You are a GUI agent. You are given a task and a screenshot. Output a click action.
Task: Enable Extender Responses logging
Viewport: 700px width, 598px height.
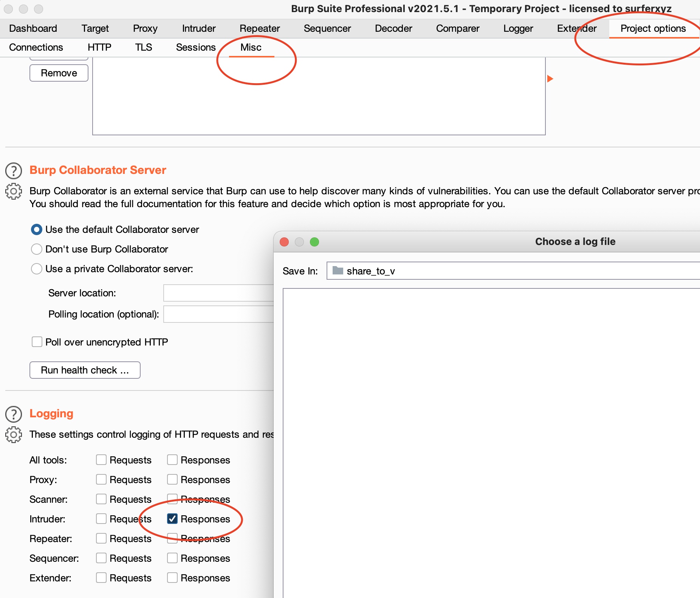pyautogui.click(x=172, y=578)
